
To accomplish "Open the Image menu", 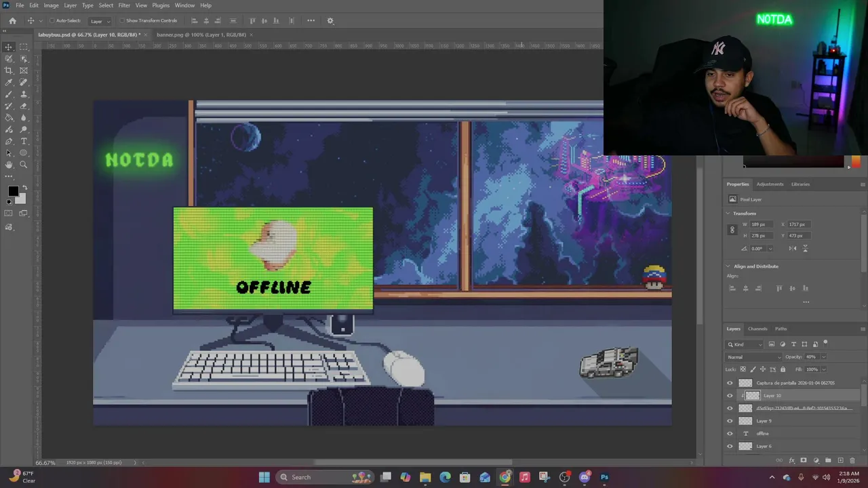I will click(x=51, y=5).
